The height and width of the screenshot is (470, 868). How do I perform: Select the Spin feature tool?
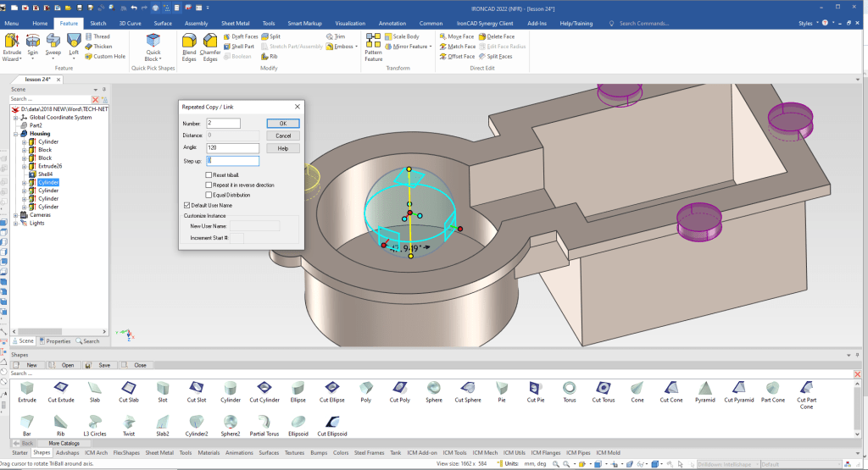tap(33, 41)
